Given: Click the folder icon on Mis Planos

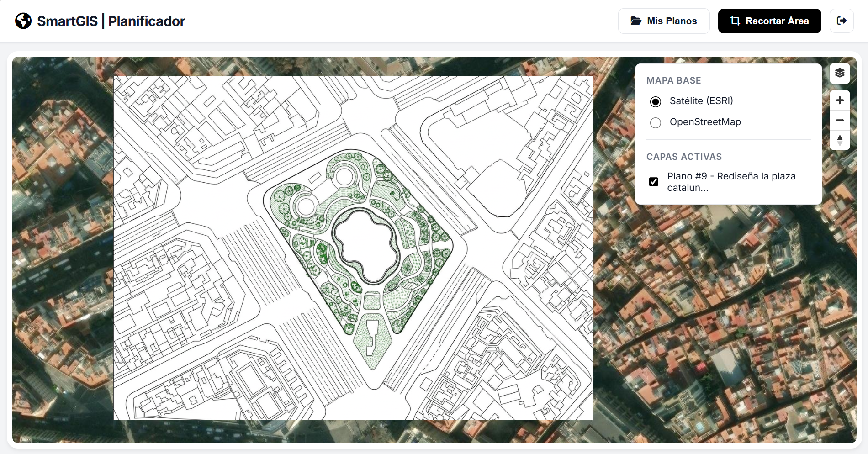Looking at the screenshot, I should (x=636, y=21).
